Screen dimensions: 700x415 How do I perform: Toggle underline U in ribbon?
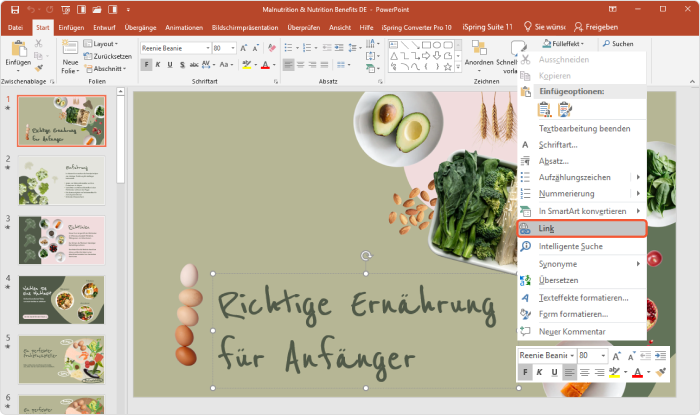[170, 65]
